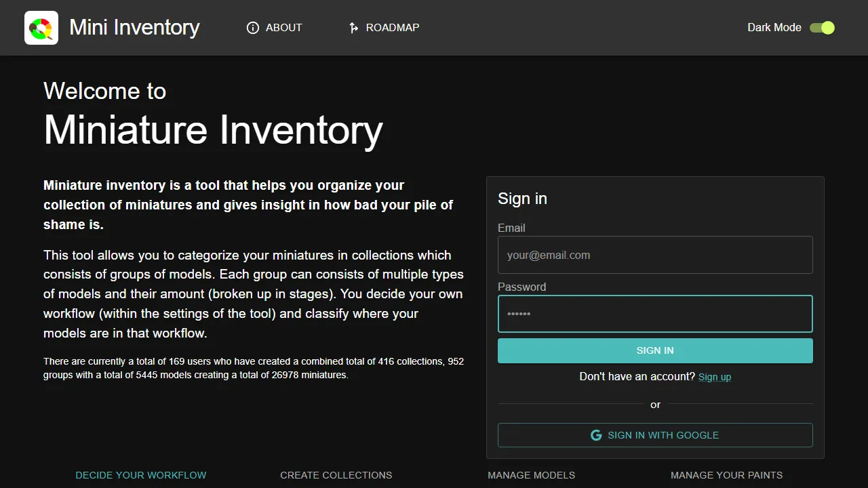The height and width of the screenshot is (488, 868).
Task: Open MANAGE YOUR PAINTS
Action: point(726,475)
